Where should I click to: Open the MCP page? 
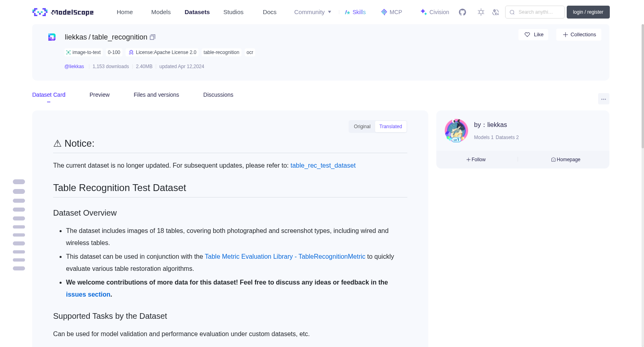point(391,12)
